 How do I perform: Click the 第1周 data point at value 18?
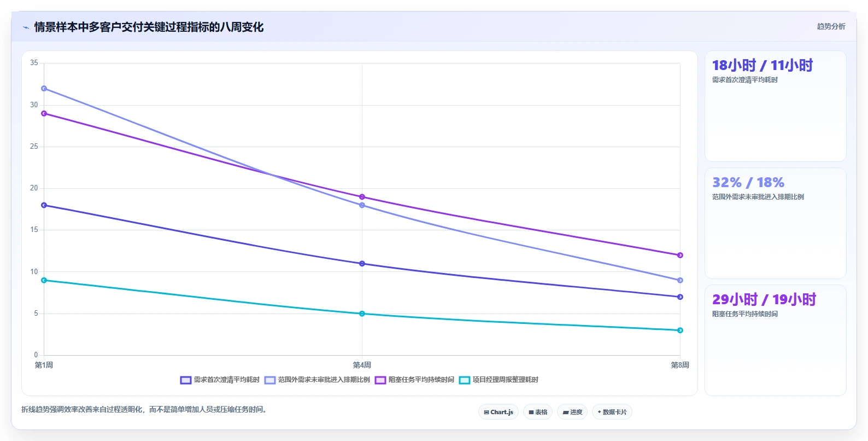pos(44,205)
